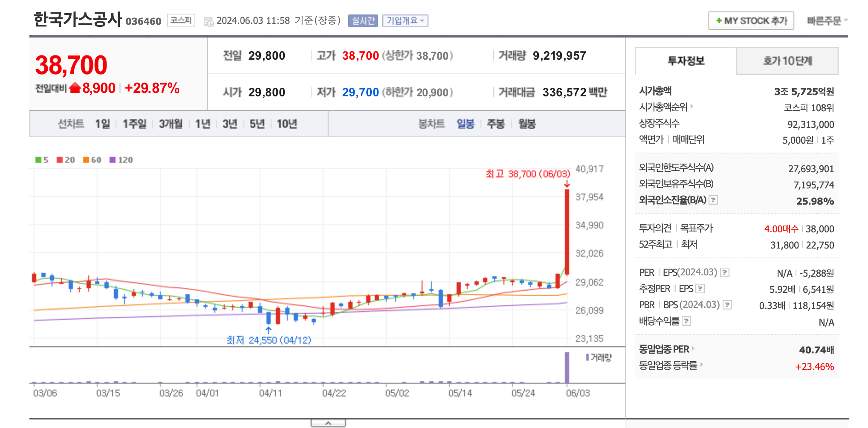Screen dimensions: 868x428
Task: Select the 3개월 line chart period
Action: click(171, 124)
